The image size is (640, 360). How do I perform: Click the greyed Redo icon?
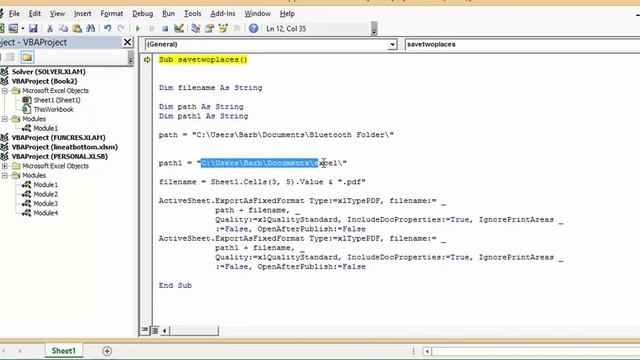click(121, 28)
